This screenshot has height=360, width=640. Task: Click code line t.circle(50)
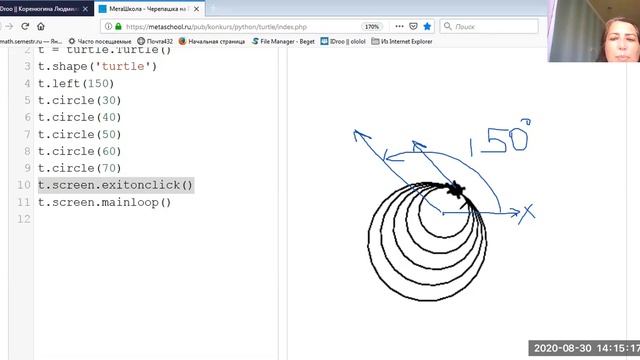[x=80, y=134]
